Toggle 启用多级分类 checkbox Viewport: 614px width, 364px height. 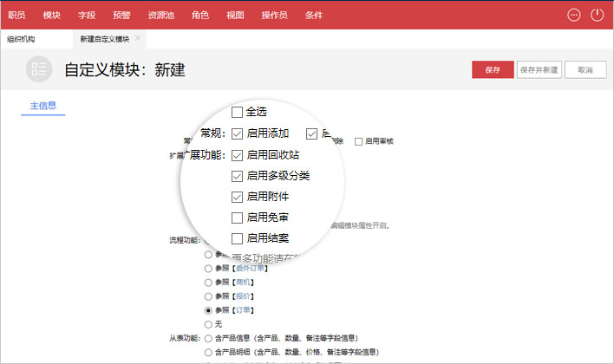tap(237, 176)
